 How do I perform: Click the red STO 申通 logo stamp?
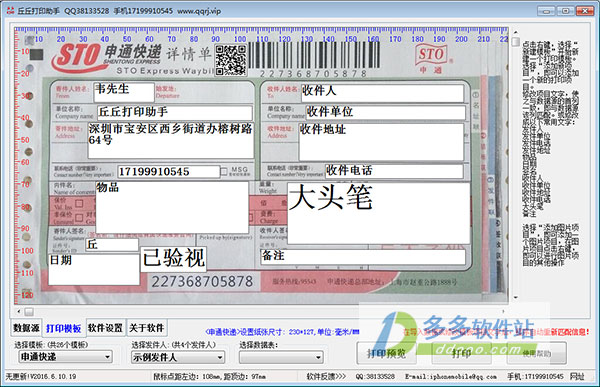[432, 58]
